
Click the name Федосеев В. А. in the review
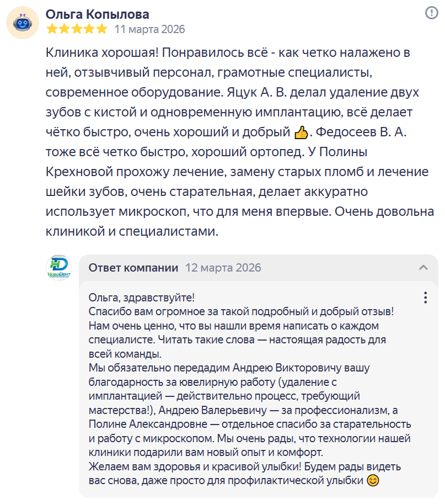[360, 132]
